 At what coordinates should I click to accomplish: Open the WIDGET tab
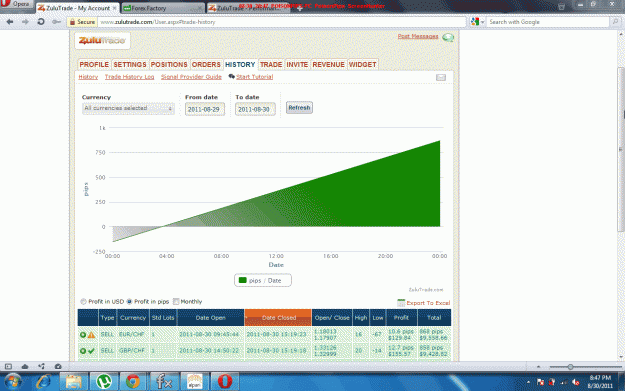tap(363, 65)
